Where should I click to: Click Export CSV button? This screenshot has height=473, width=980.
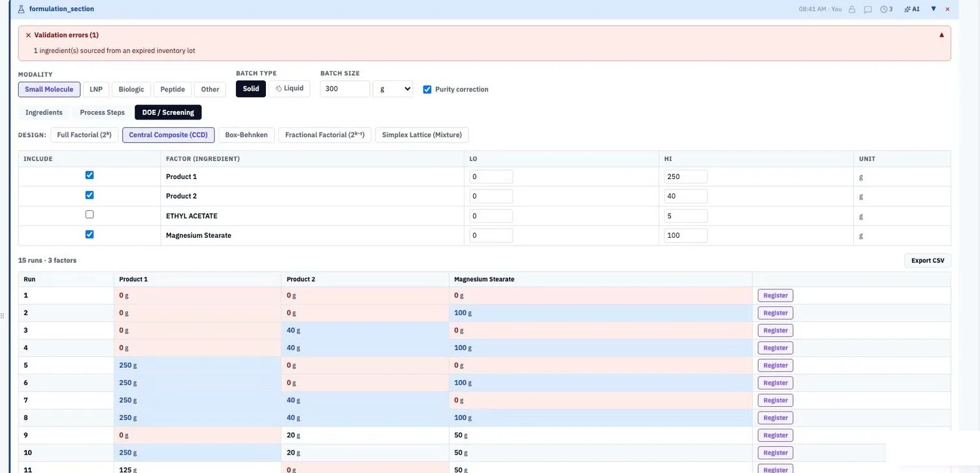[928, 261]
